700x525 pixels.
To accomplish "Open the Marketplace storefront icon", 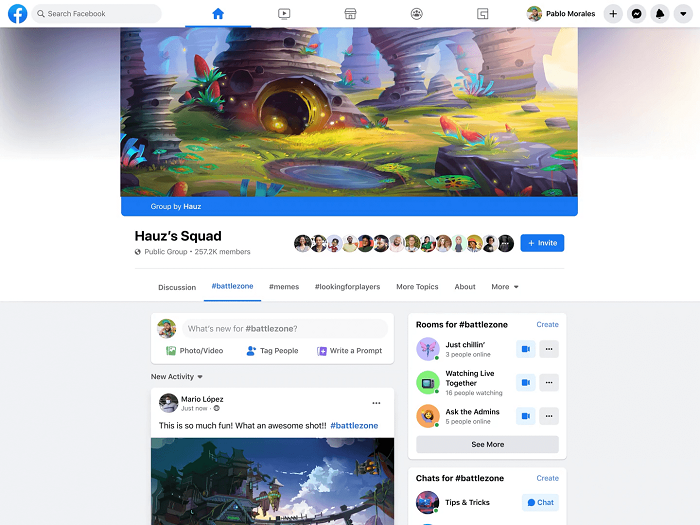I will coord(350,14).
